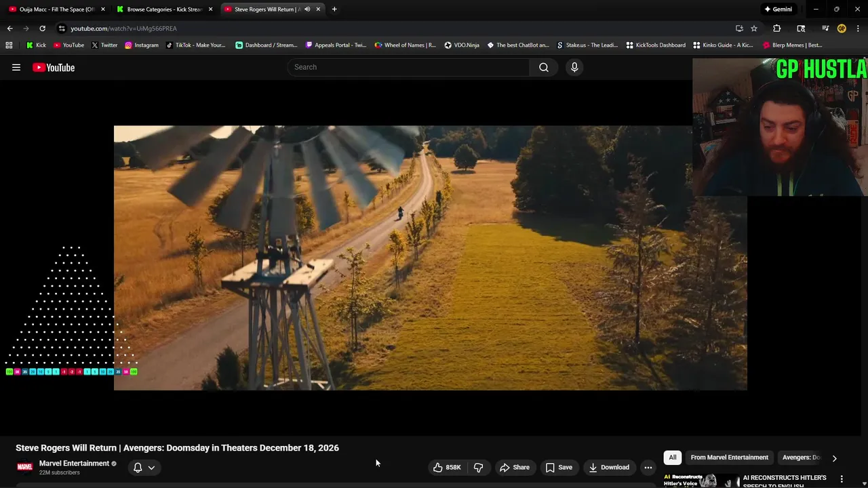Open TikTok - Make Your... bookmark
868x488 pixels.
pyautogui.click(x=195, y=45)
